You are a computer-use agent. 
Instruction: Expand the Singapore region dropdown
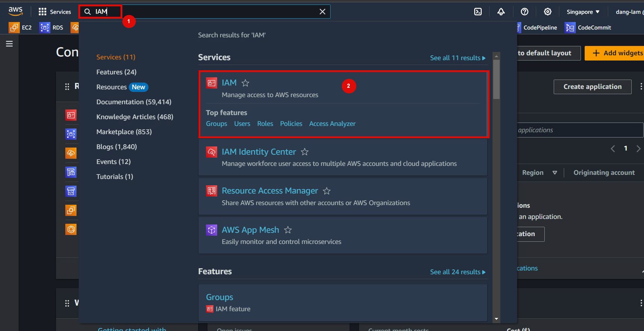[x=583, y=12]
